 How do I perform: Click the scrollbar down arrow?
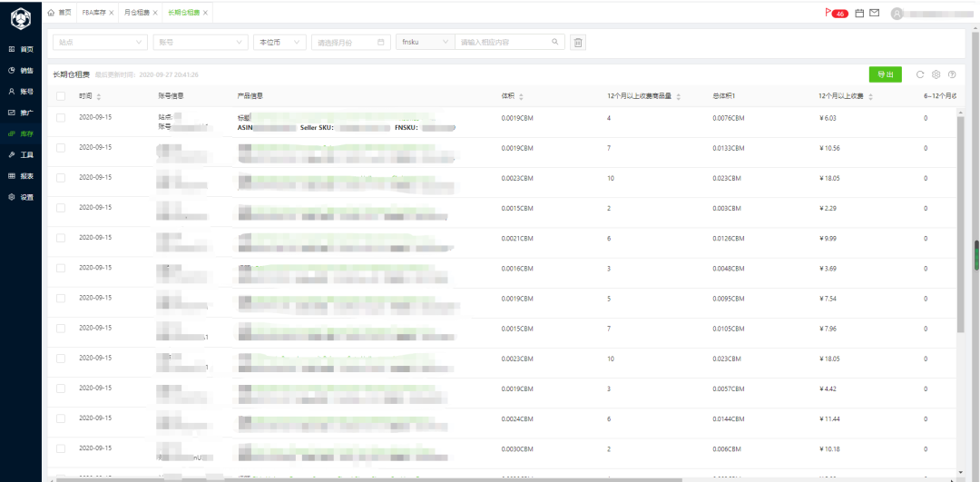click(960, 471)
